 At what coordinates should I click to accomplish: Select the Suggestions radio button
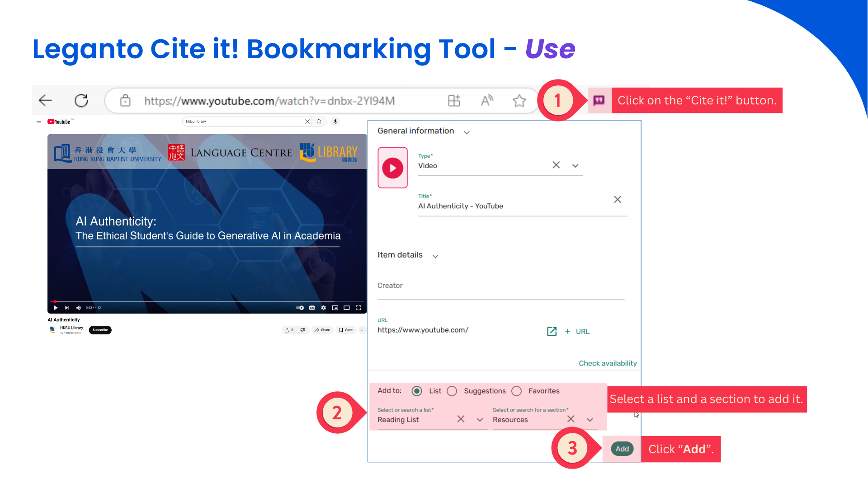[452, 391]
